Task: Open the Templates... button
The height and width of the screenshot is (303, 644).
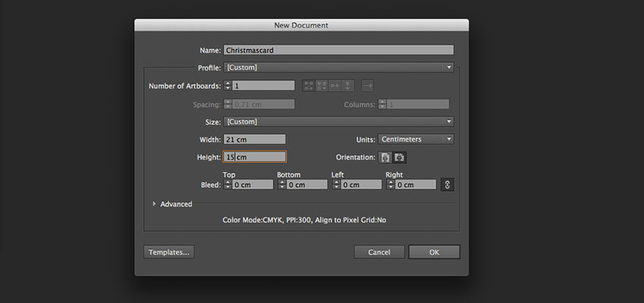Action: pyautogui.click(x=169, y=252)
